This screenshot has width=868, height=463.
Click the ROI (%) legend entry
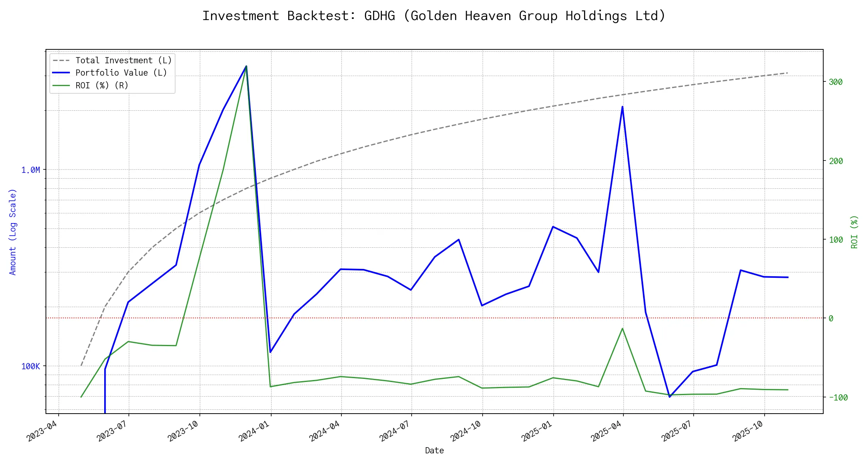click(102, 85)
